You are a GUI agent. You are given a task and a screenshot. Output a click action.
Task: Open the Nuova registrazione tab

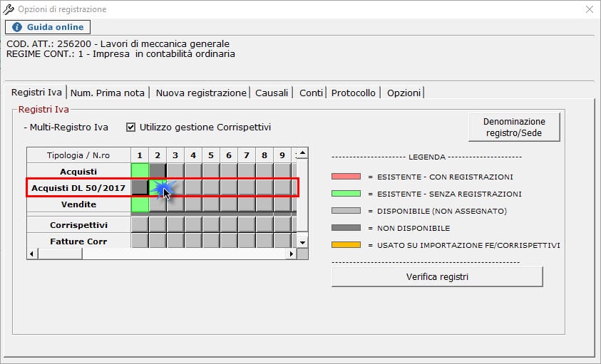201,93
